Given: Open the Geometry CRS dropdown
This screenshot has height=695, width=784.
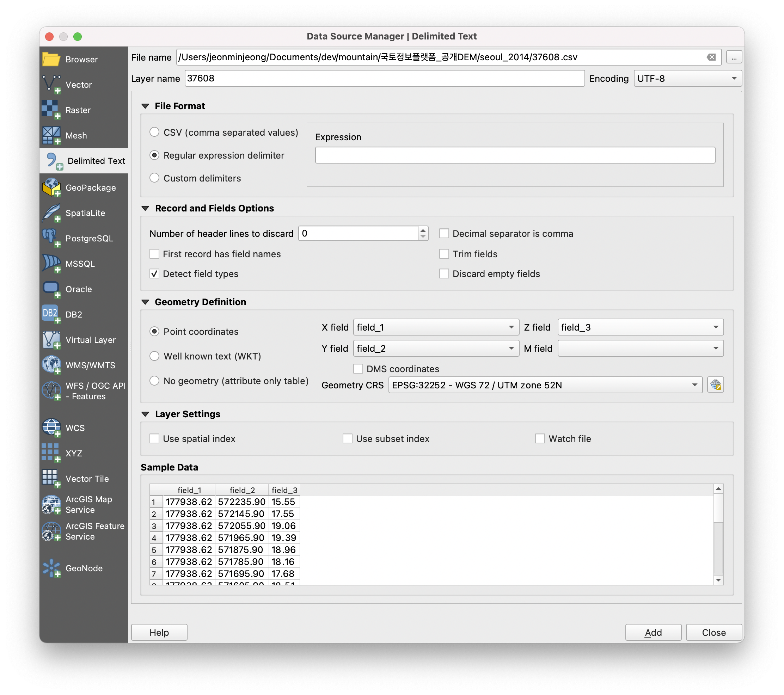Looking at the screenshot, I should 545,385.
